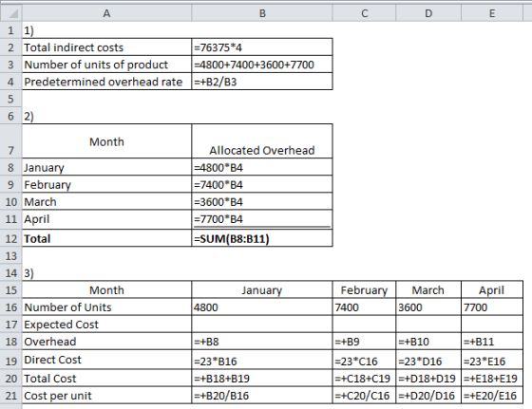Click 'February' column heading in row 15
Viewport: 532px width, 409px height.
[364, 290]
